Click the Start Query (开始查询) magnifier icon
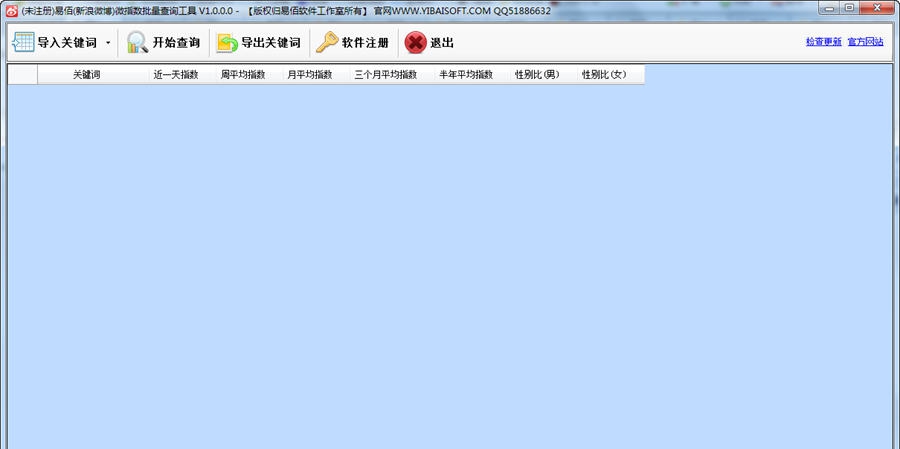Viewport: 900px width, 449px height. (138, 42)
